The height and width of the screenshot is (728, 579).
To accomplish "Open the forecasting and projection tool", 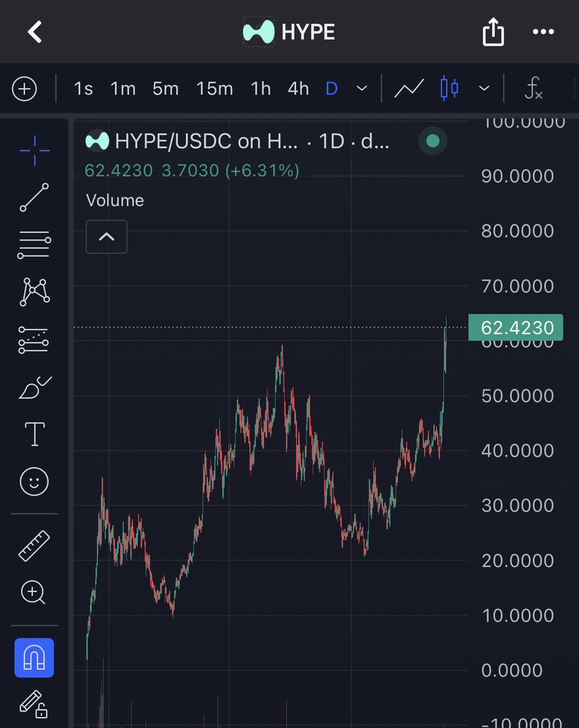I will coord(35,340).
